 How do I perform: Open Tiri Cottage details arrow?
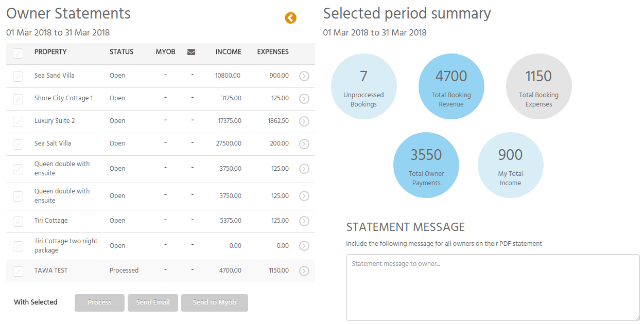(x=304, y=221)
